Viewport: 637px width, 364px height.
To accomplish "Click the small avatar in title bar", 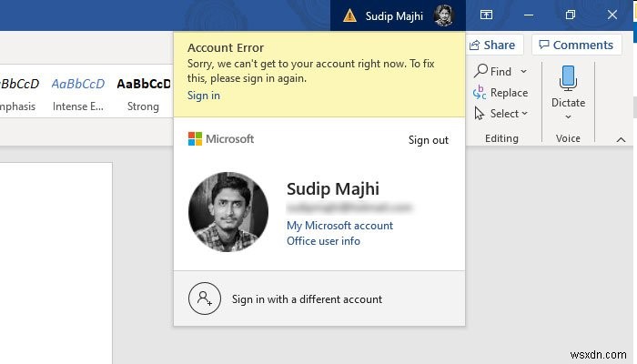I will 444,15.
